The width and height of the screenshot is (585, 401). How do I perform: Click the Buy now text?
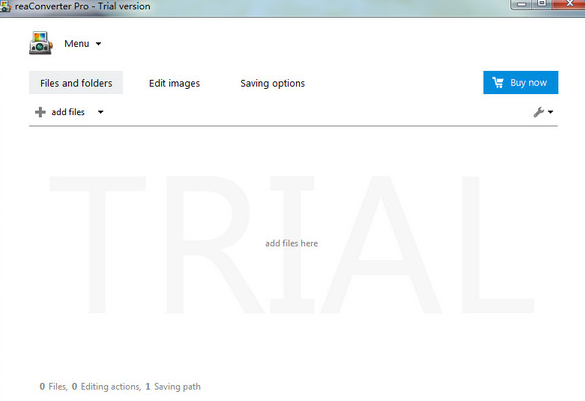pyautogui.click(x=528, y=82)
